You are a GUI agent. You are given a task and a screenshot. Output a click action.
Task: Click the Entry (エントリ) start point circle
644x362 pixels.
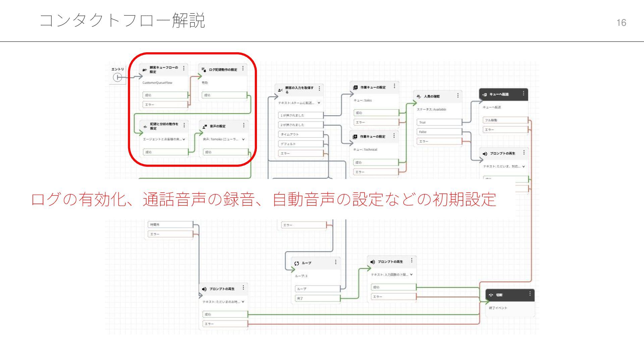point(117,77)
